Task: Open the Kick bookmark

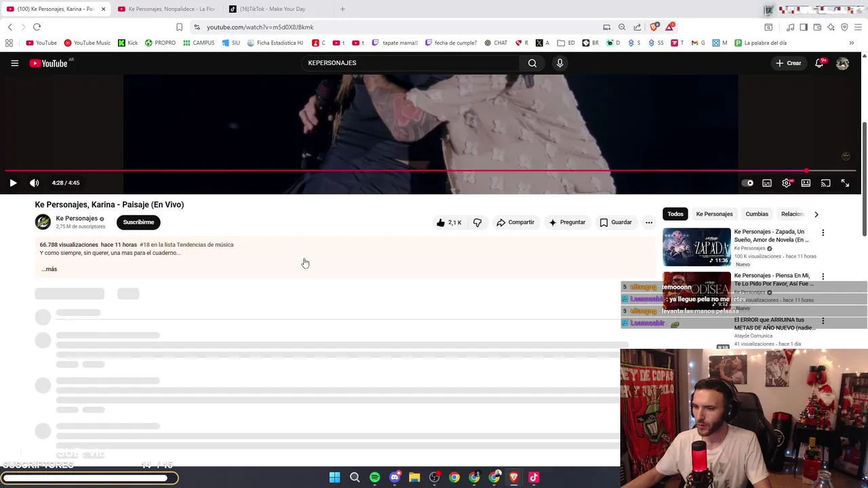Action: 127,43
